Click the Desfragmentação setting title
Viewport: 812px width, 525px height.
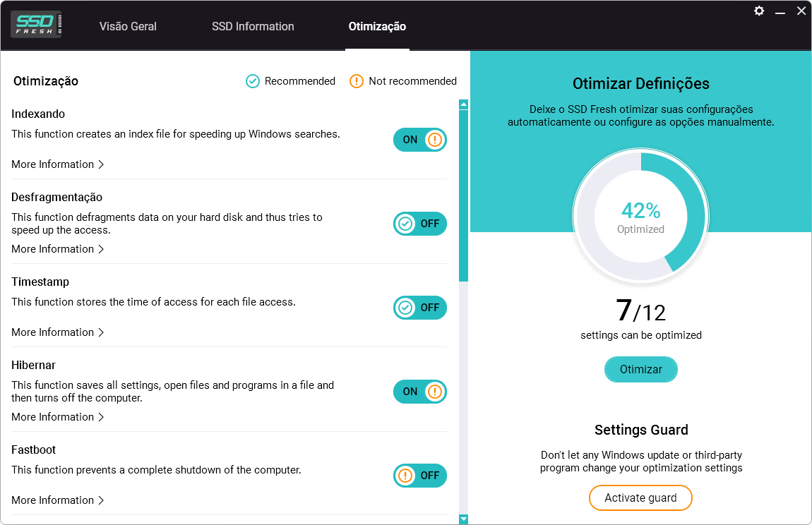pos(57,198)
